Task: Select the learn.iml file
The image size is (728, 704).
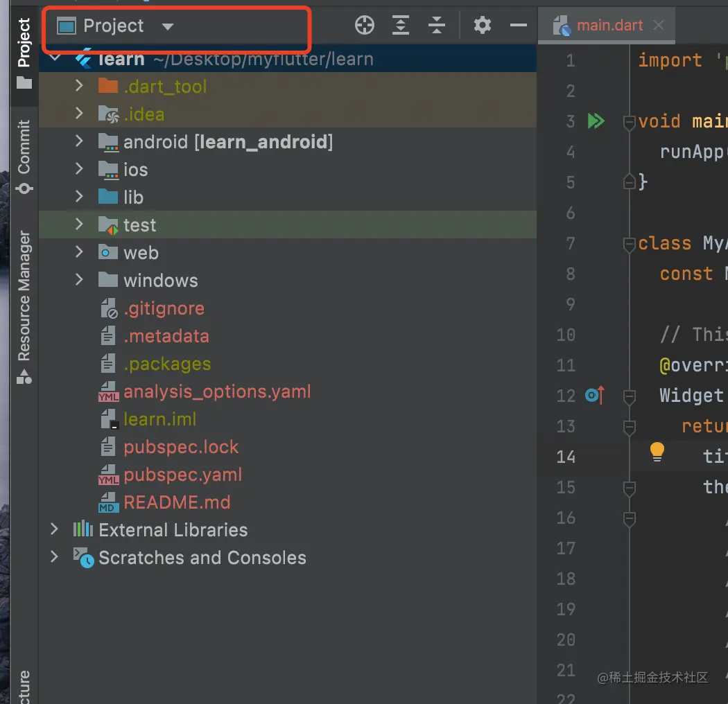Action: coord(159,419)
